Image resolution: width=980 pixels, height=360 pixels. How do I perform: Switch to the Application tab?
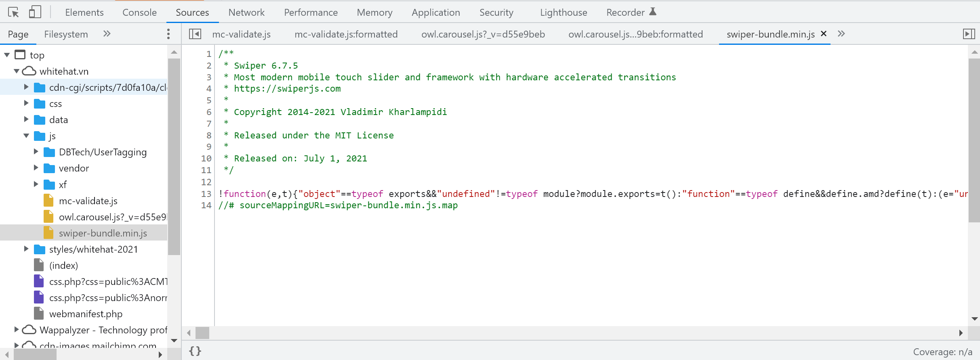click(436, 13)
